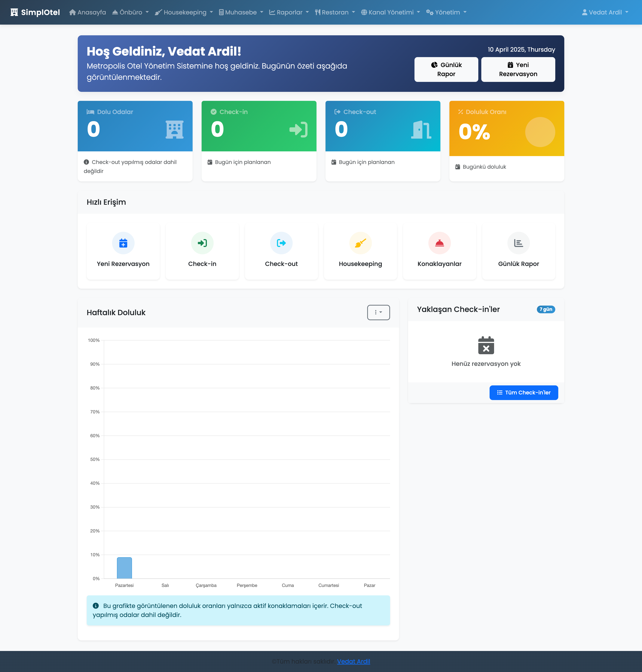
Task: Follow the Vedat Ardil footer link
Action: (x=353, y=661)
